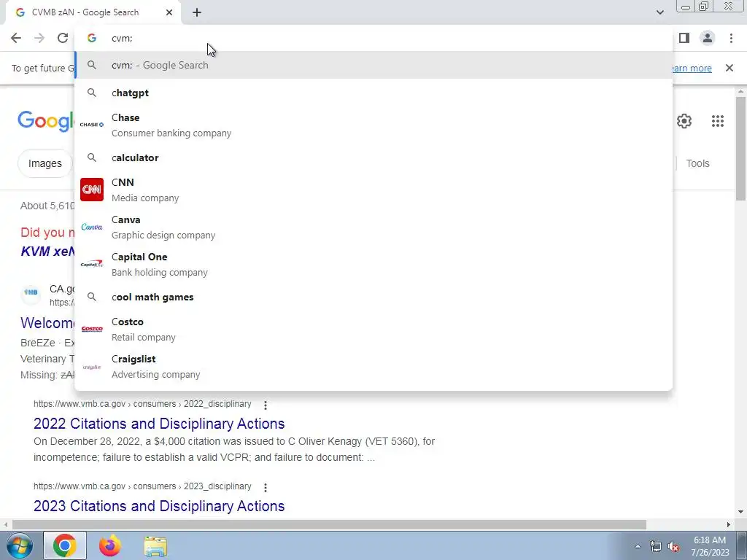The image size is (747, 560).
Task: Pick the Capital One suggestion
Action: [373, 264]
